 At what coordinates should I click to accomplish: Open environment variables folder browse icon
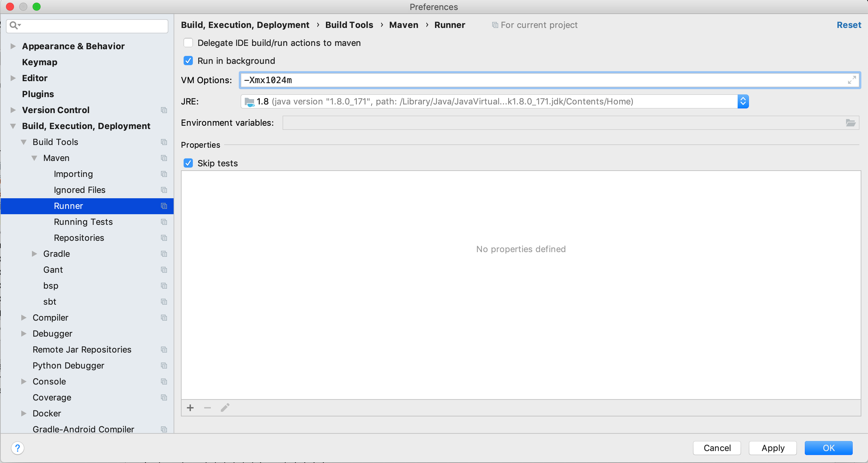coord(850,123)
